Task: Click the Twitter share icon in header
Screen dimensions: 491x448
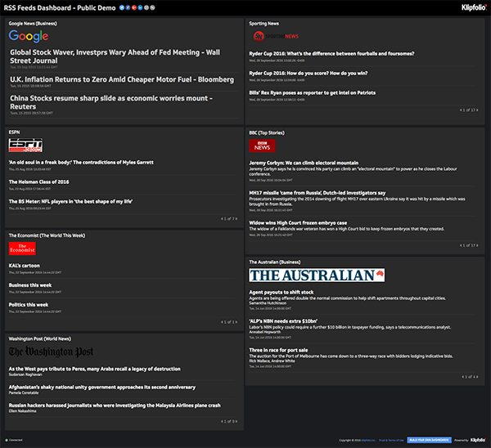Action: (122, 7)
